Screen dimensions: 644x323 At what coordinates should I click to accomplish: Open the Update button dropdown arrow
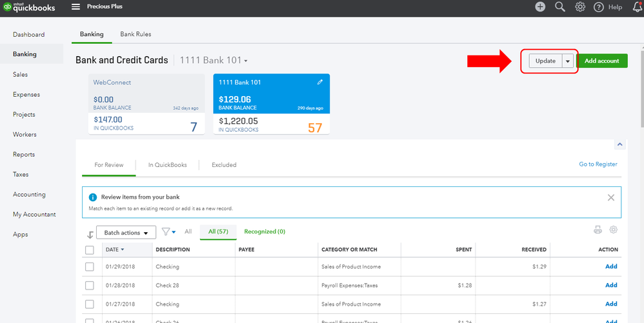point(568,61)
